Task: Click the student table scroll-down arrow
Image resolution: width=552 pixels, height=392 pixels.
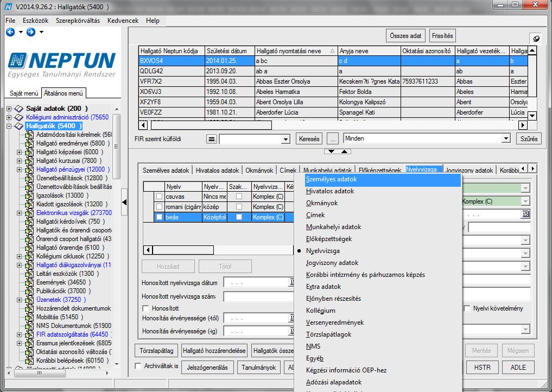Action: [x=532, y=116]
